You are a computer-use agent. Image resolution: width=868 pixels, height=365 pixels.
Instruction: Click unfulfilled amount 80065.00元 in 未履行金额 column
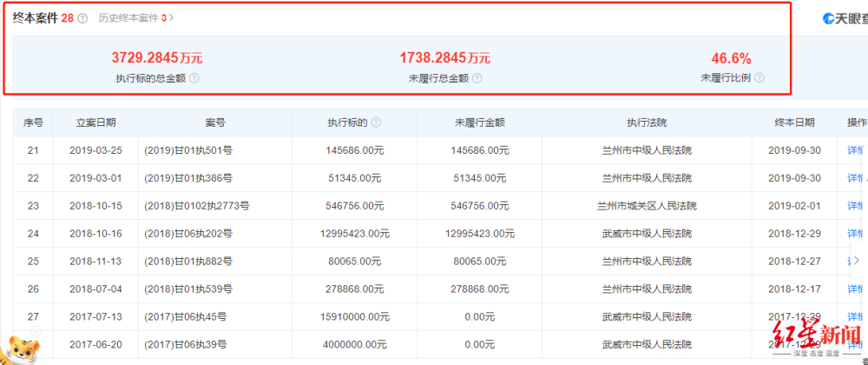pos(479,261)
